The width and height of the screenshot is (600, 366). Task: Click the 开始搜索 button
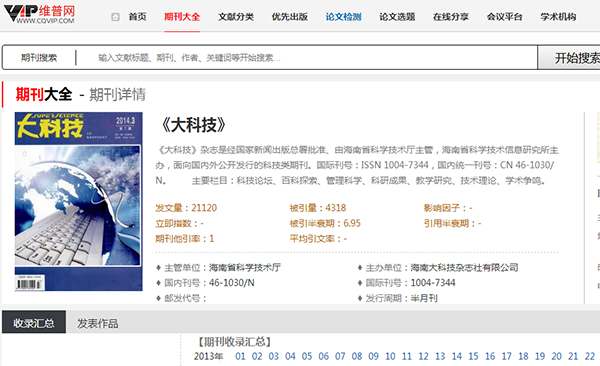point(569,58)
